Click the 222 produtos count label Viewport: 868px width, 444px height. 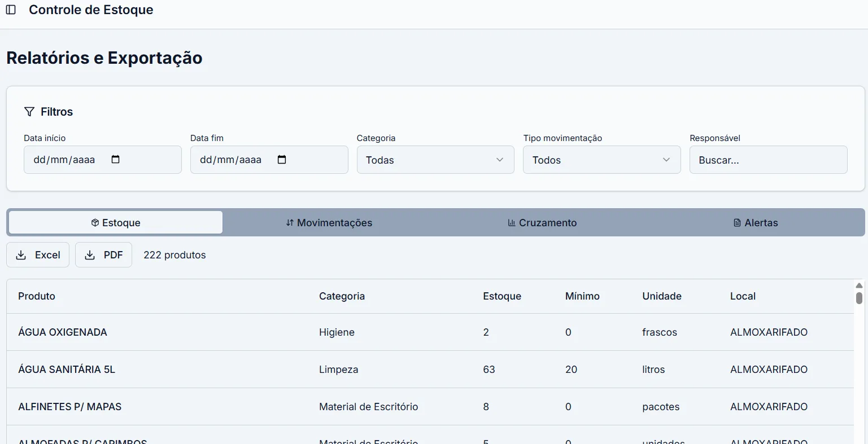(175, 255)
